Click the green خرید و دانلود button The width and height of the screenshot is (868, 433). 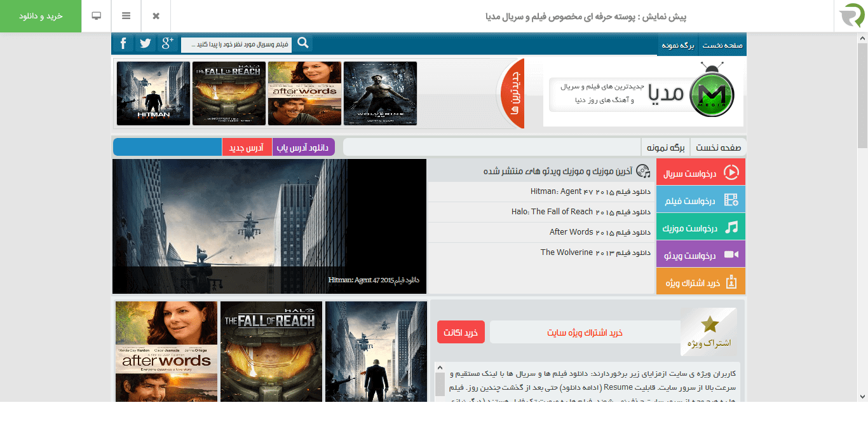tap(41, 16)
